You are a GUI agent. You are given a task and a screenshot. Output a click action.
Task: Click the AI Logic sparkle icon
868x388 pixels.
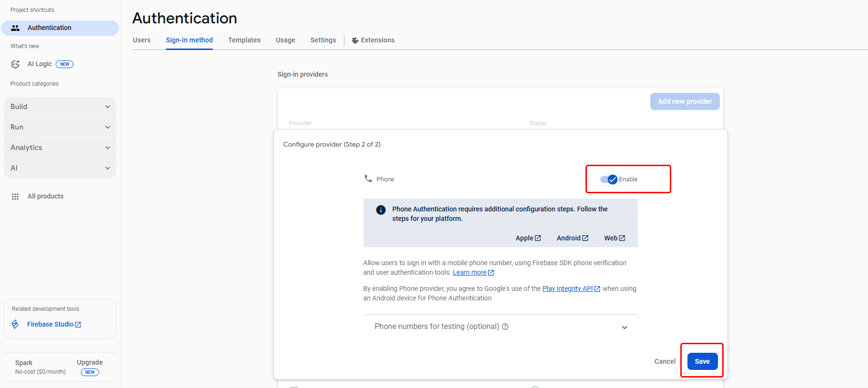pos(15,64)
